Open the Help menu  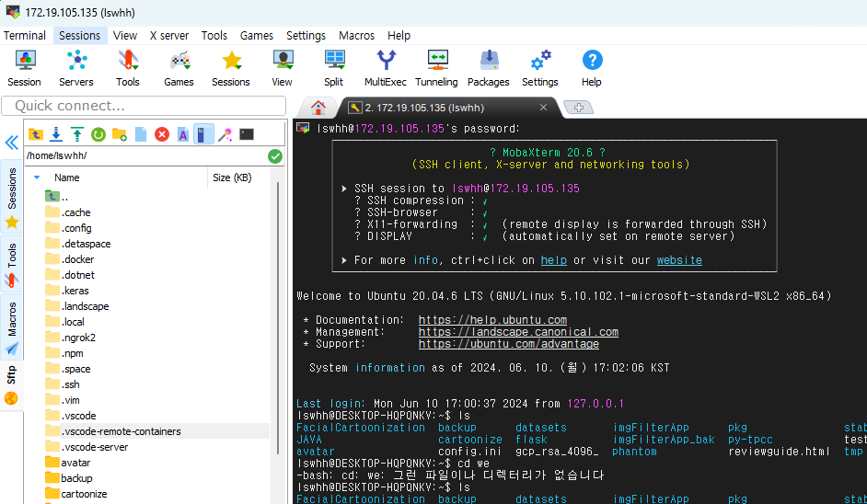[399, 35]
